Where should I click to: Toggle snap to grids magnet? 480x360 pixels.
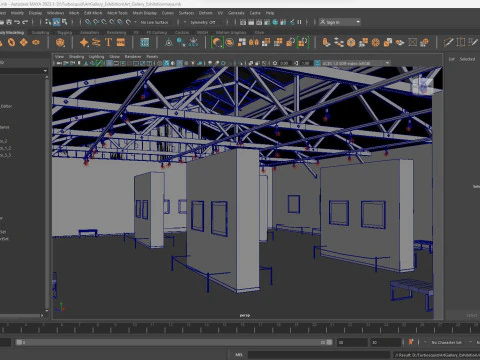click(88, 22)
